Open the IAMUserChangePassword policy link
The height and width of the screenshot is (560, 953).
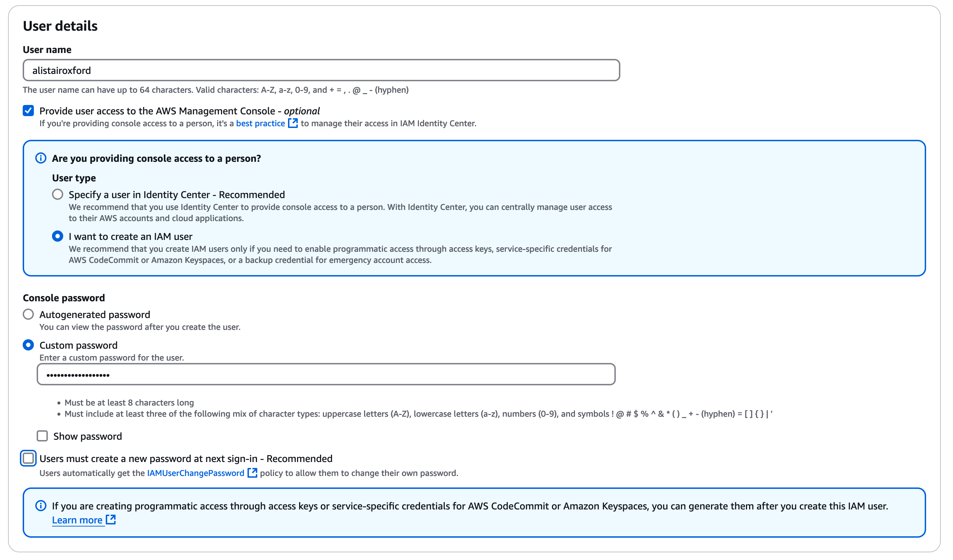[x=195, y=473]
